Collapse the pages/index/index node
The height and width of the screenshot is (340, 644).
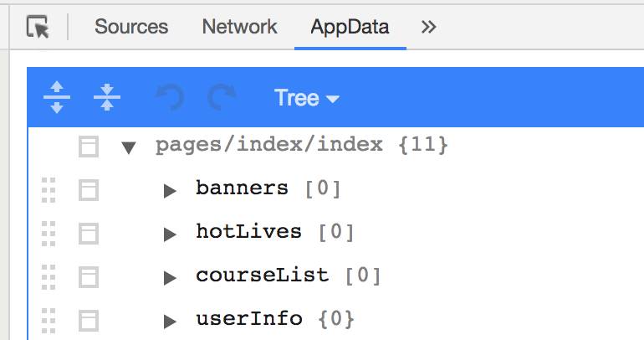point(128,147)
